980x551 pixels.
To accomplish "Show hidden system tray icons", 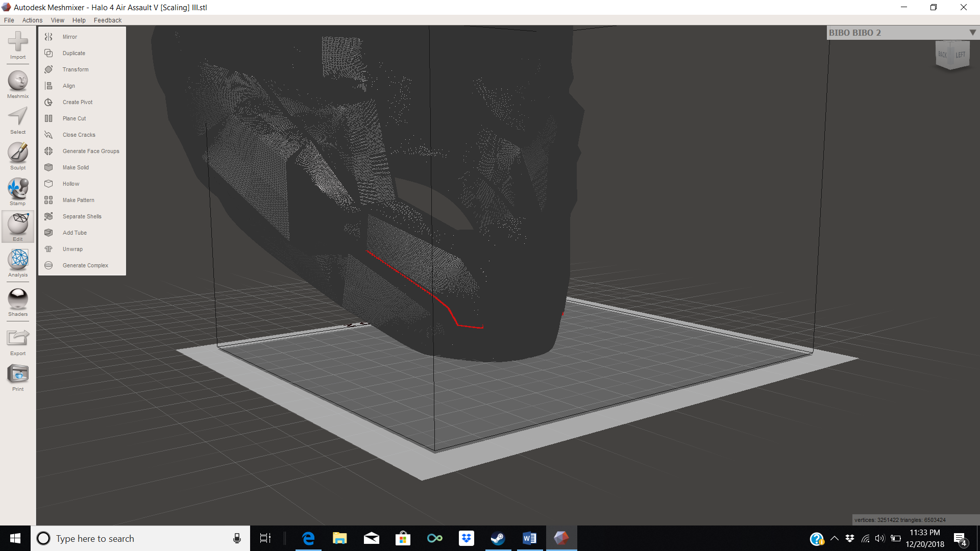I will coord(835,538).
